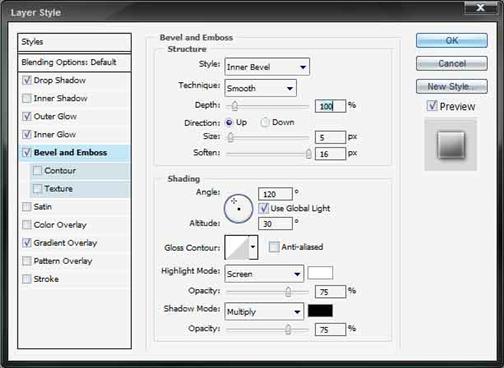This screenshot has width=504, height=368.
Task: Click the Gloss Contour curve thumbnail
Action: point(237,247)
